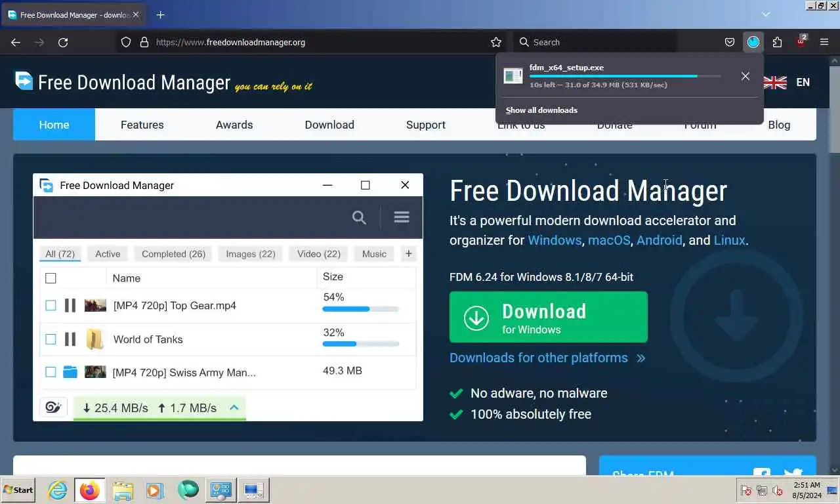Open the EN language selector

(x=803, y=82)
